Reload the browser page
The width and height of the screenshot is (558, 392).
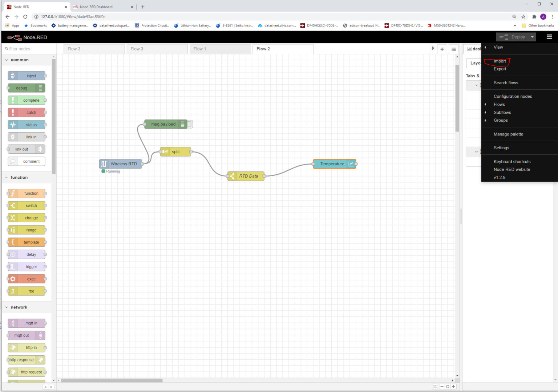(25, 17)
